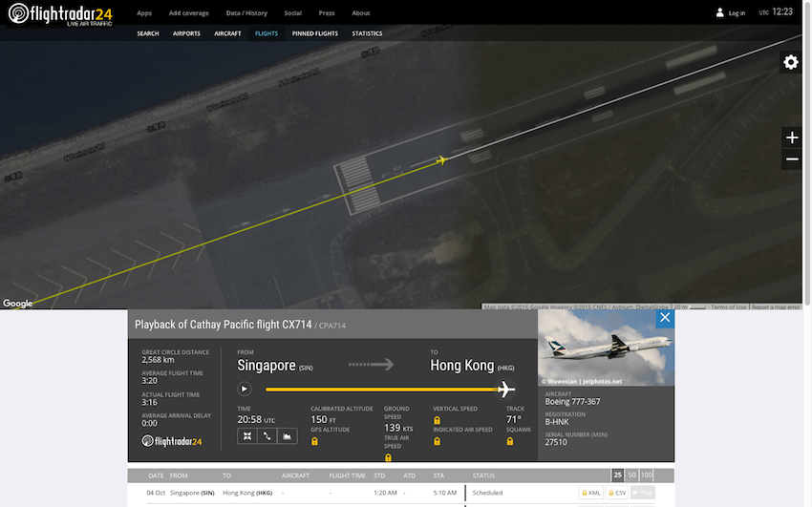Start the flight playback with play button
812x507 pixels.
pos(245,389)
